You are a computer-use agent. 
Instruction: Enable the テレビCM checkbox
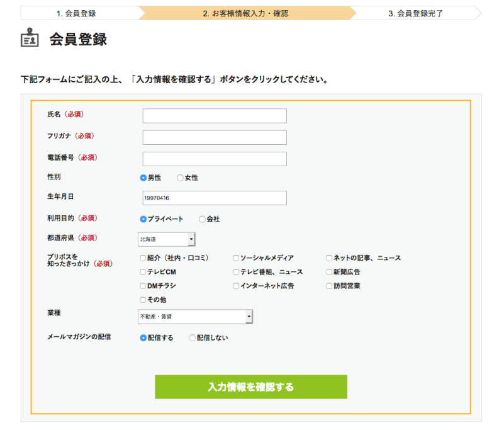(143, 272)
